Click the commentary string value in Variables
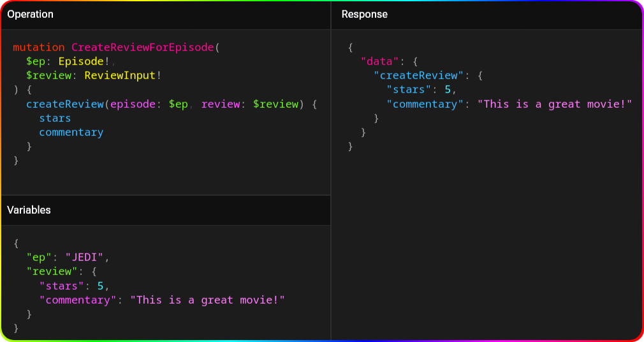 (207, 299)
